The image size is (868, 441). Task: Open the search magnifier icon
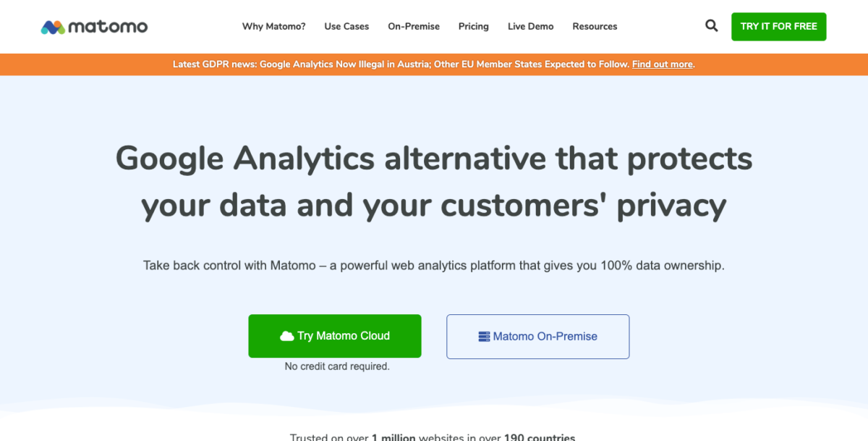712,26
